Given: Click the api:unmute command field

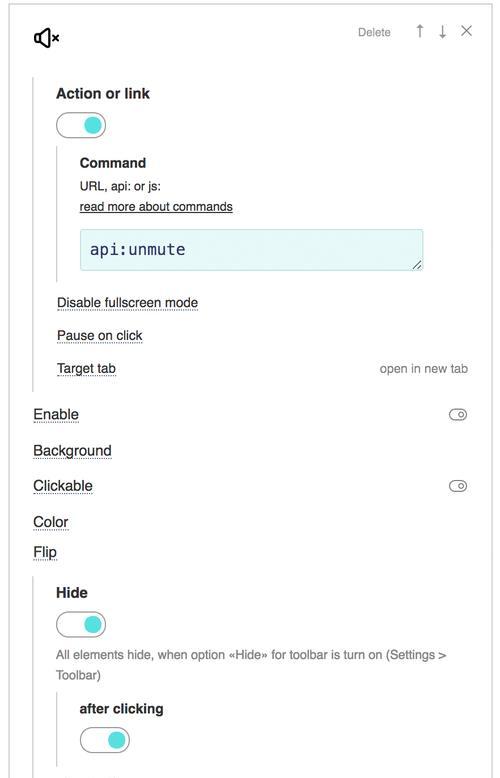Looking at the screenshot, I should point(251,250).
